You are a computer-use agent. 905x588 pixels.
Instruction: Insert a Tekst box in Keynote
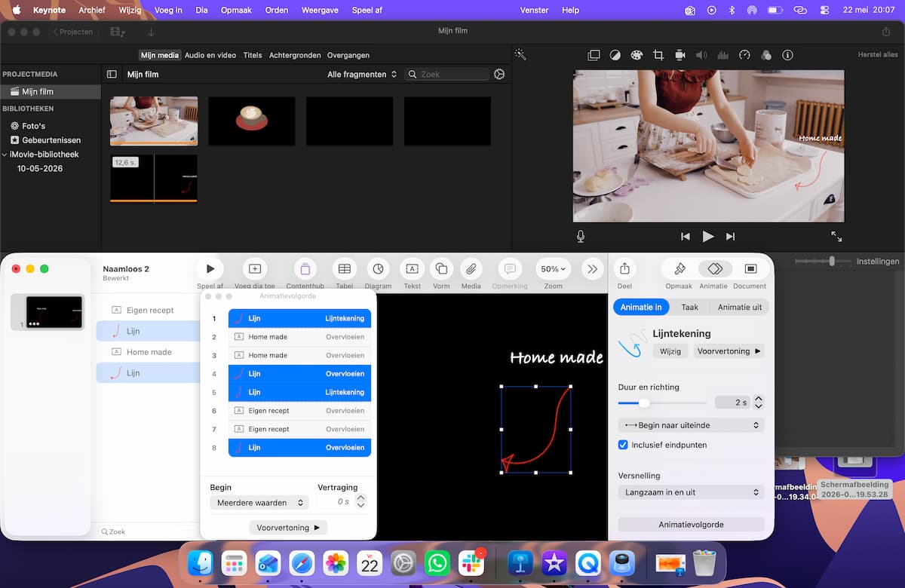click(x=413, y=269)
